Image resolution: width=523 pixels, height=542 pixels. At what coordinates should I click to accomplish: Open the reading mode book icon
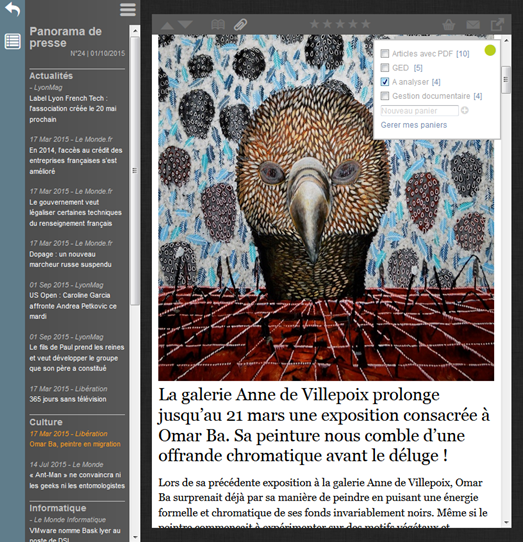[x=218, y=25]
